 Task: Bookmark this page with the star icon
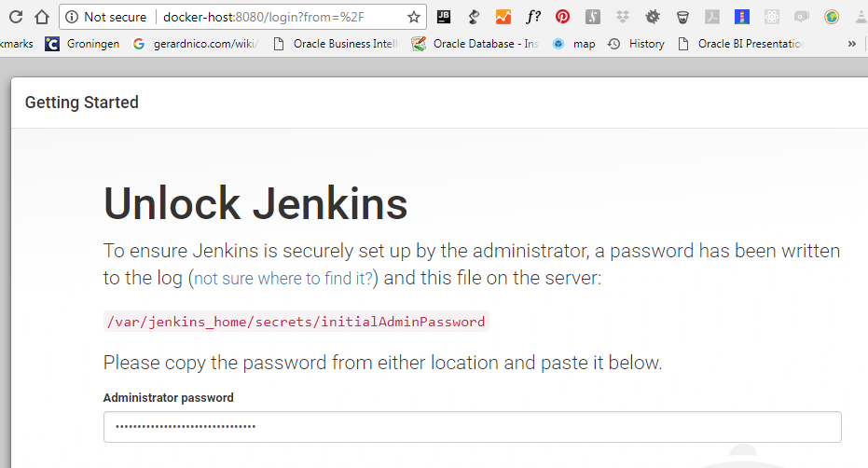[x=413, y=17]
